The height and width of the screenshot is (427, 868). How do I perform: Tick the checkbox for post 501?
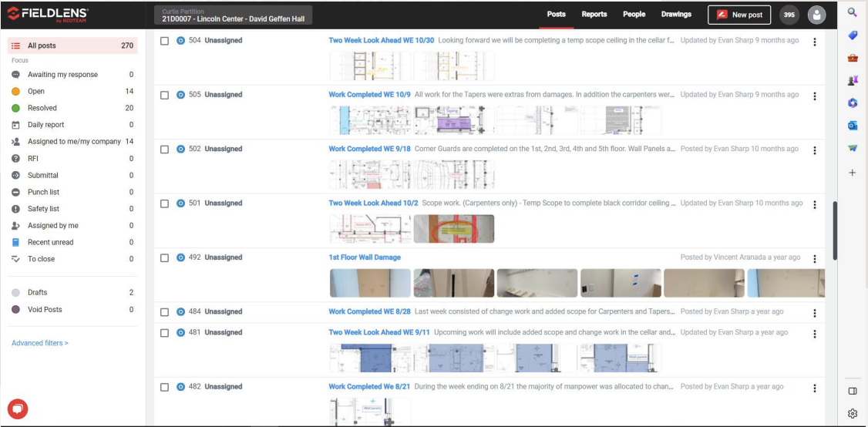coord(164,203)
